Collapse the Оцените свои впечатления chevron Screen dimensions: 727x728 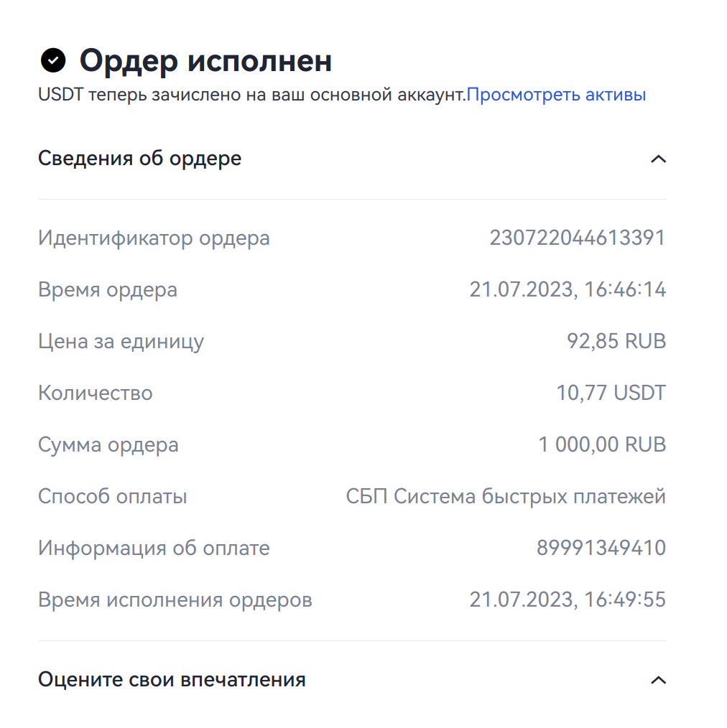[658, 680]
